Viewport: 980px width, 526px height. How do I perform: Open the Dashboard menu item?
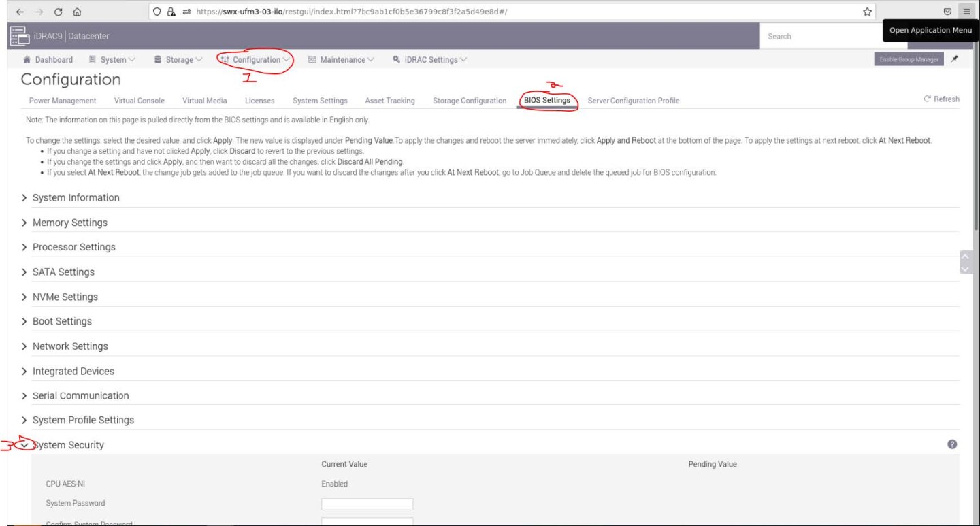point(48,60)
